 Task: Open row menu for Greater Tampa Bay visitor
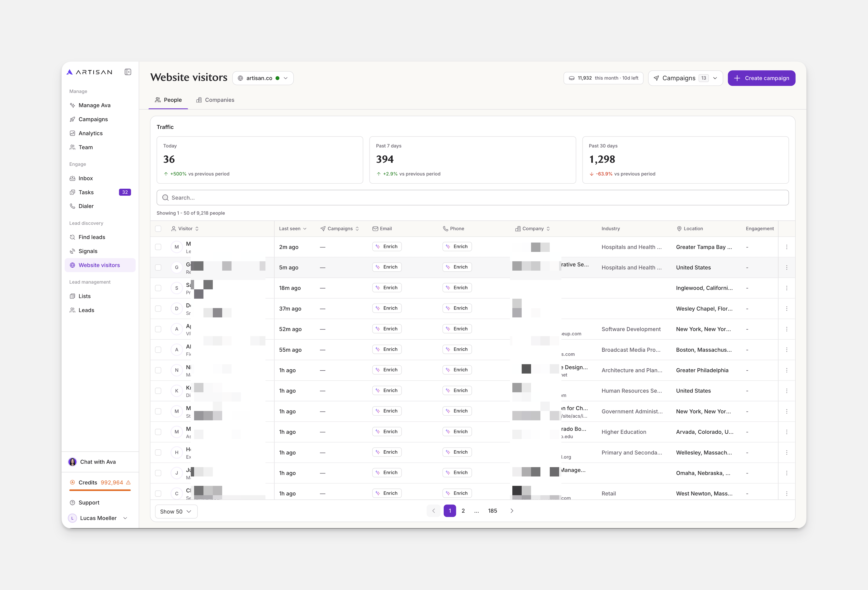[786, 247]
